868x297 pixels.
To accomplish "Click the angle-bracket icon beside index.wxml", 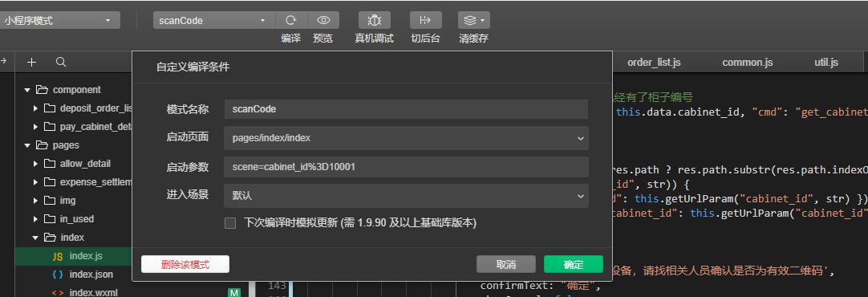I will pos(58,292).
